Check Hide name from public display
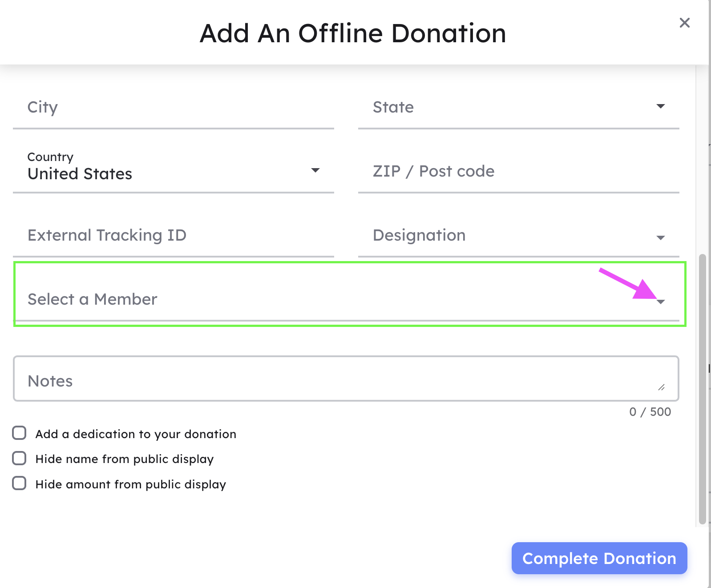The height and width of the screenshot is (588, 711). (19, 458)
